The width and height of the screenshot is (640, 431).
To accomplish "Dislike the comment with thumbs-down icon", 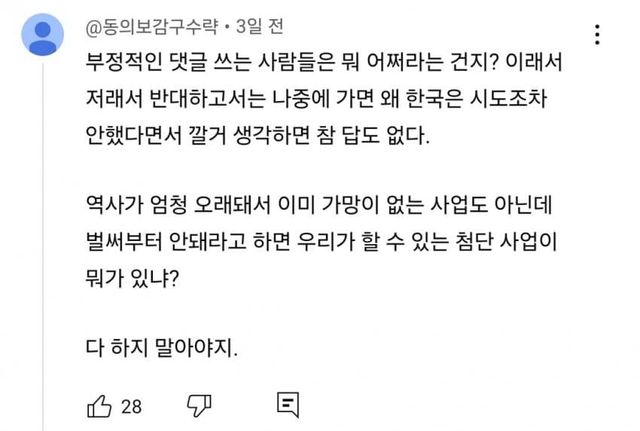I will (x=199, y=405).
